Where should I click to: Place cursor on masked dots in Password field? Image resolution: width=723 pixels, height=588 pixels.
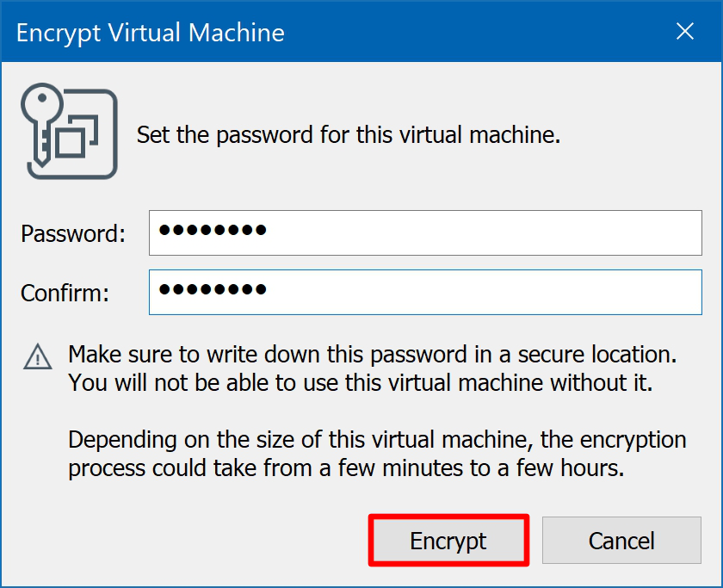213,231
